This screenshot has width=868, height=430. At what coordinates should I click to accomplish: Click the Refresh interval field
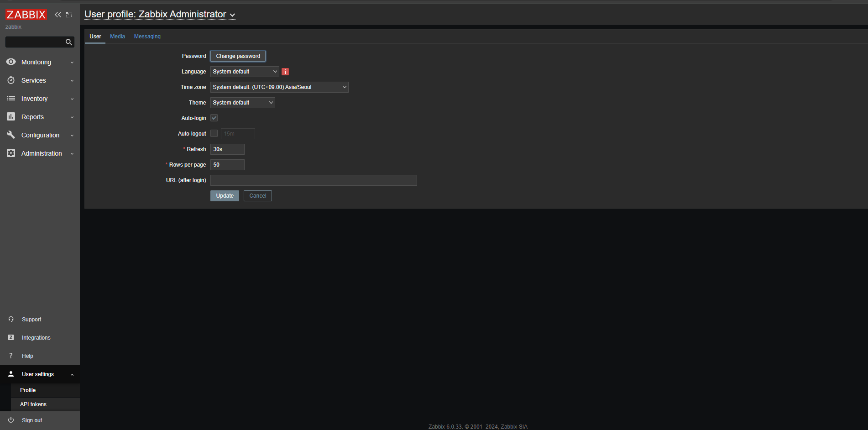(227, 149)
